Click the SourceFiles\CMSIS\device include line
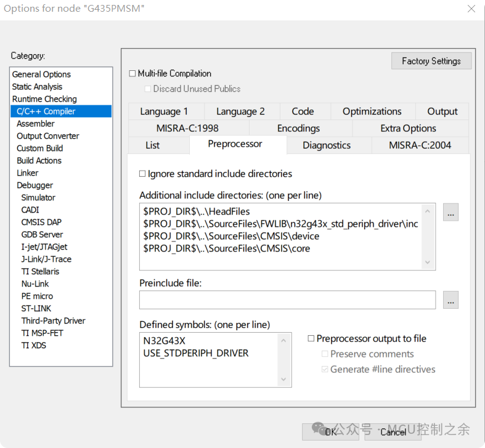 coord(231,236)
